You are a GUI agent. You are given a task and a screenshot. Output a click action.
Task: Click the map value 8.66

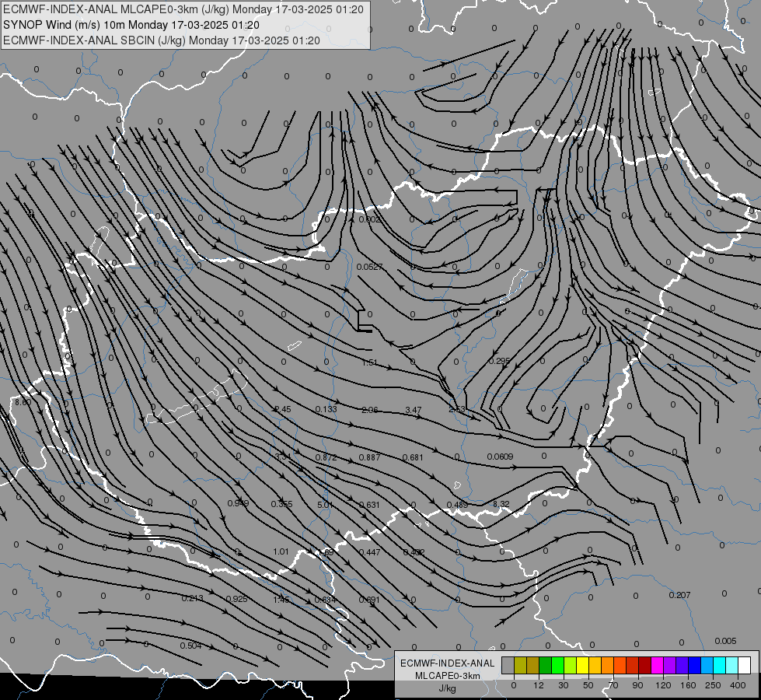(x=23, y=402)
